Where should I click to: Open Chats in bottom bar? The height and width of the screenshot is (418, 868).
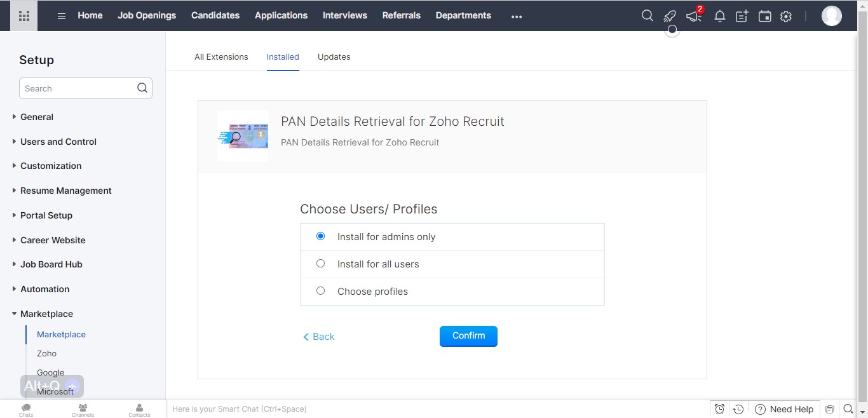pyautogui.click(x=26, y=410)
